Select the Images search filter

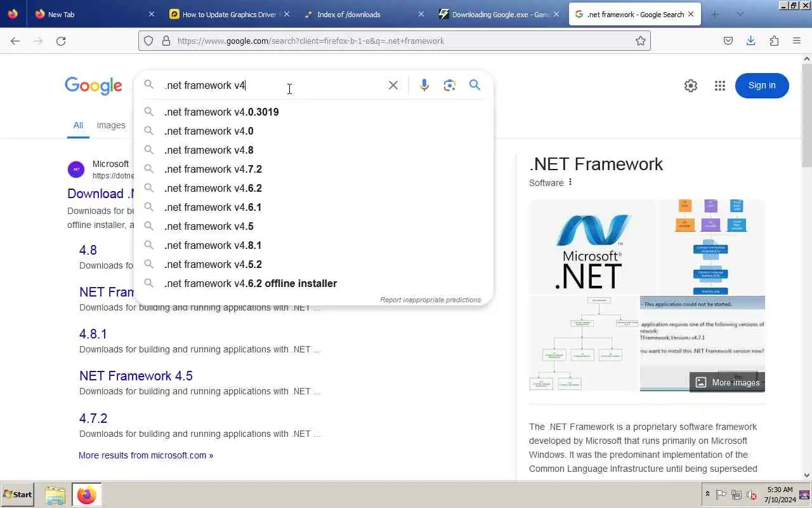111,125
